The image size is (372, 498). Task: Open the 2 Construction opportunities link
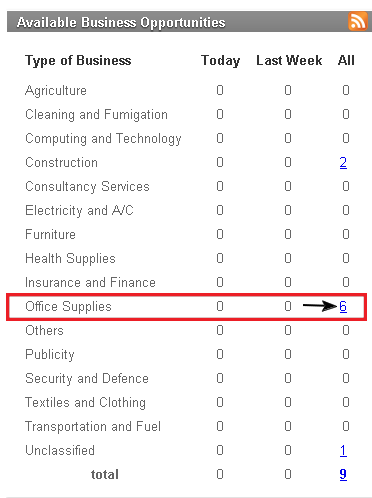tap(343, 162)
